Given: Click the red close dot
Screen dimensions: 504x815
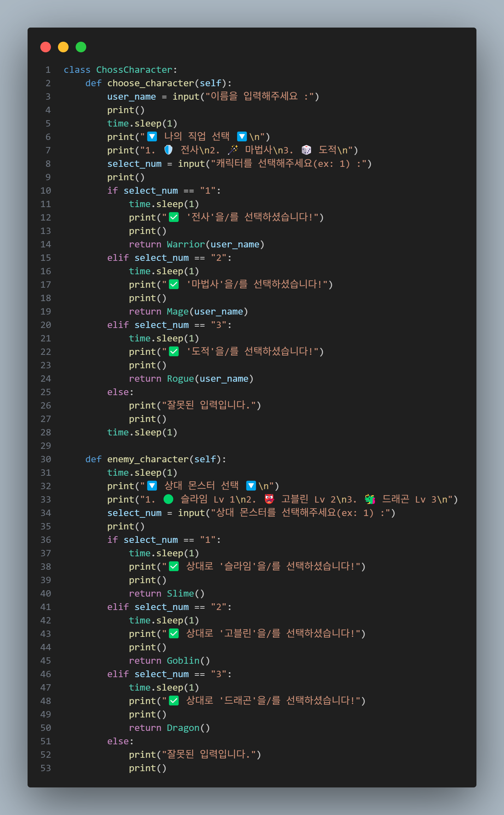Looking at the screenshot, I should 46,47.
